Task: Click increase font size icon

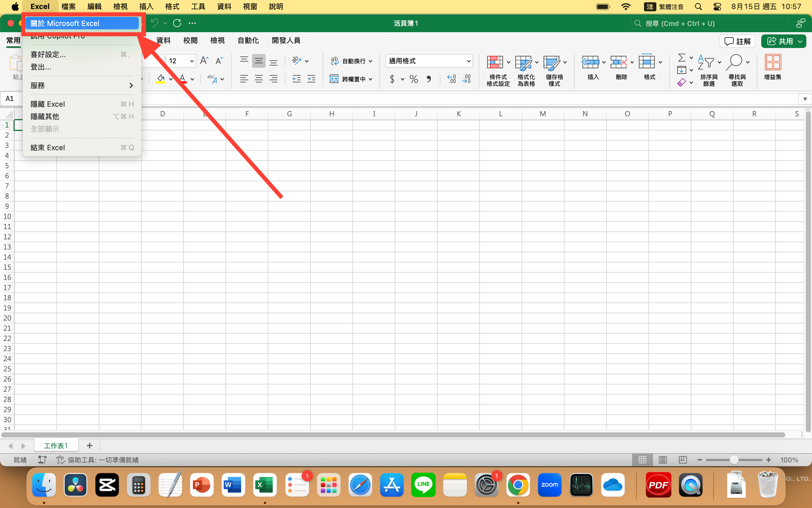Action: pyautogui.click(x=204, y=61)
